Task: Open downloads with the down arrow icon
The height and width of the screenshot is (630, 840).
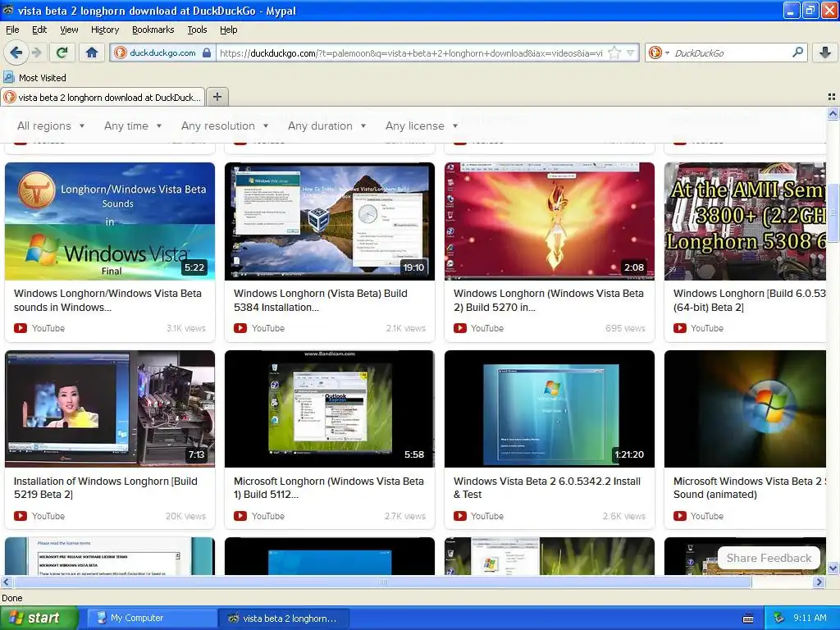Action: coord(825,52)
